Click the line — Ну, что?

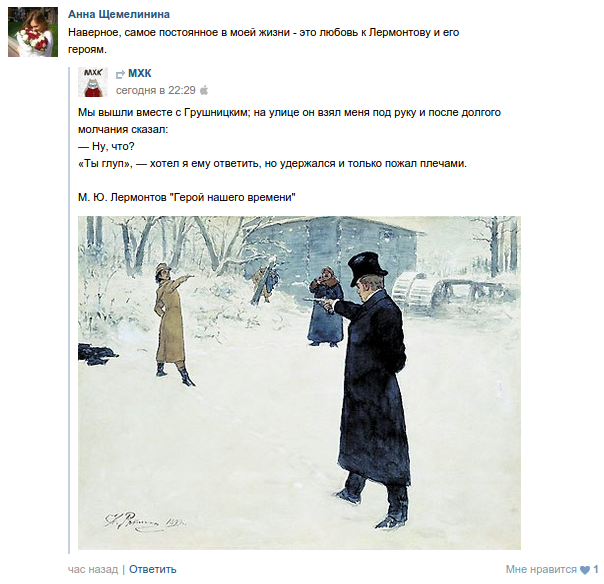click(x=106, y=146)
